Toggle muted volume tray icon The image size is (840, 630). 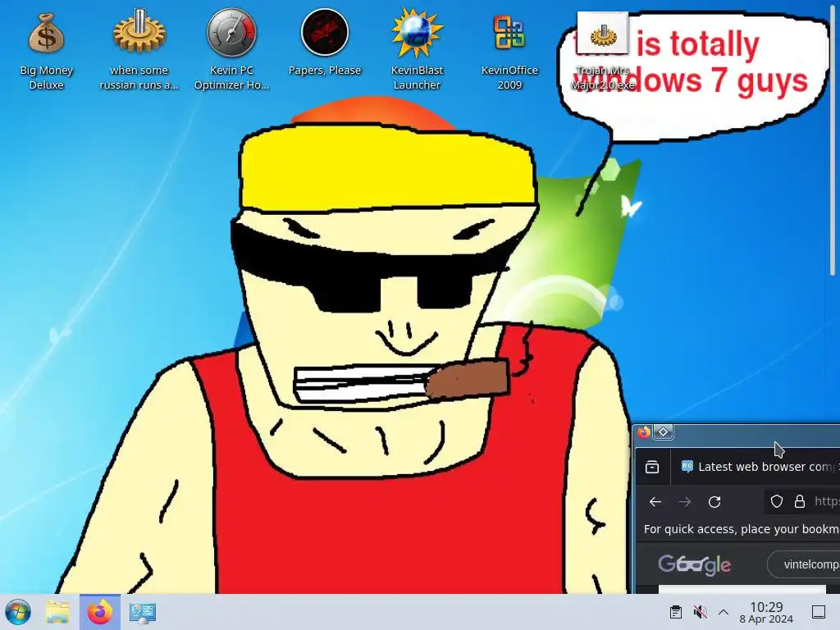point(700,612)
